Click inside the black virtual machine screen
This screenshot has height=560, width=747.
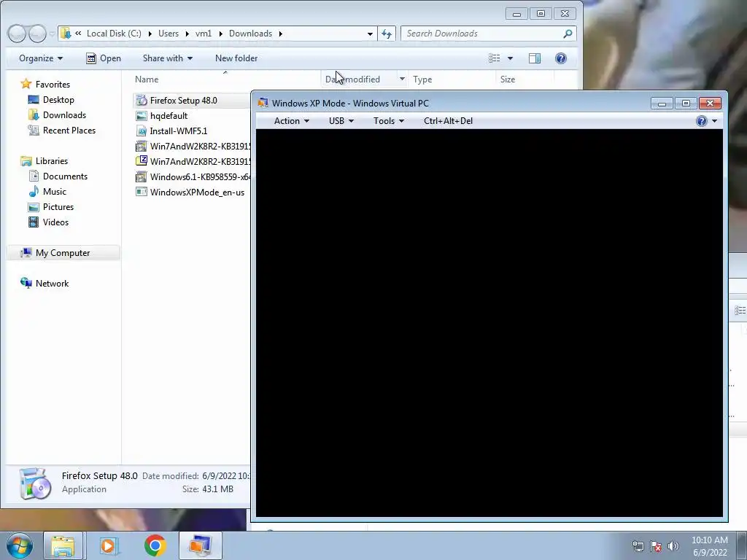489,323
